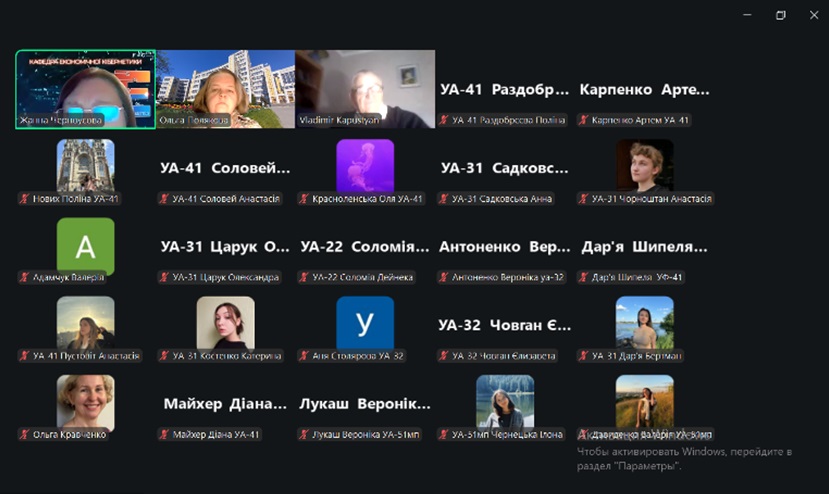Click muted mic icon for УА-31 Садковська Анна
829x494 pixels.
(x=444, y=199)
